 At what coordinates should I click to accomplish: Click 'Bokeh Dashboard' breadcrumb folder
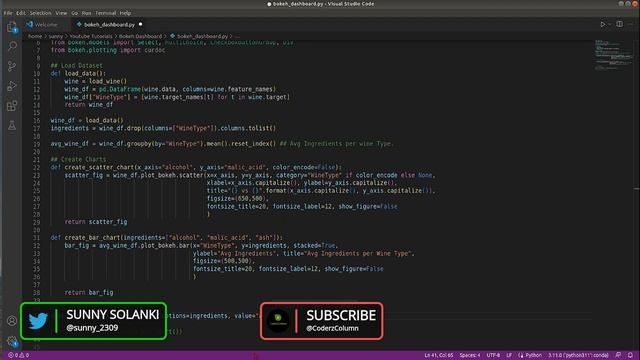pos(140,36)
